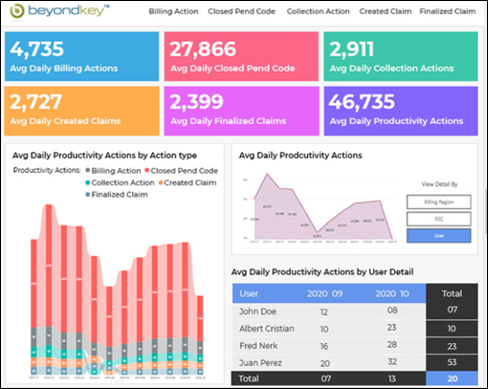The height and width of the screenshot is (389, 488).
Task: Click the Billing Action legend color dot
Action: tap(88, 170)
